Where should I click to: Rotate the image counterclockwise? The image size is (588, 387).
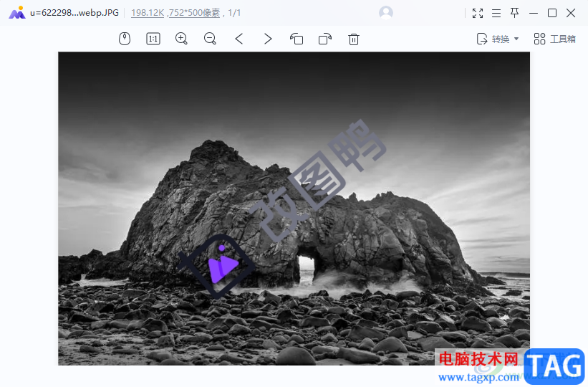tap(297, 39)
